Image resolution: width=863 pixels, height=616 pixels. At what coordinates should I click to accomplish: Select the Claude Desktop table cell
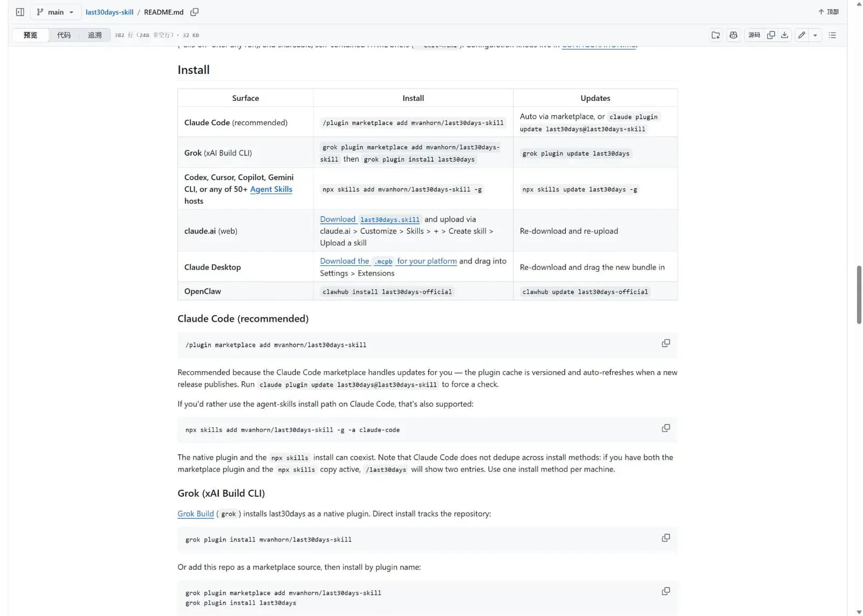[x=245, y=267]
